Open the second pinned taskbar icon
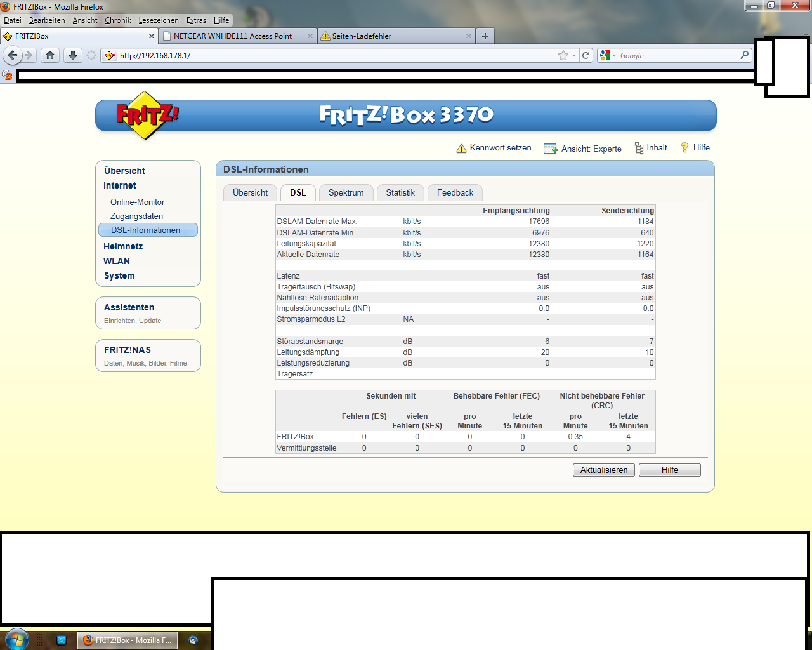The width and height of the screenshot is (812, 650). click(62, 640)
